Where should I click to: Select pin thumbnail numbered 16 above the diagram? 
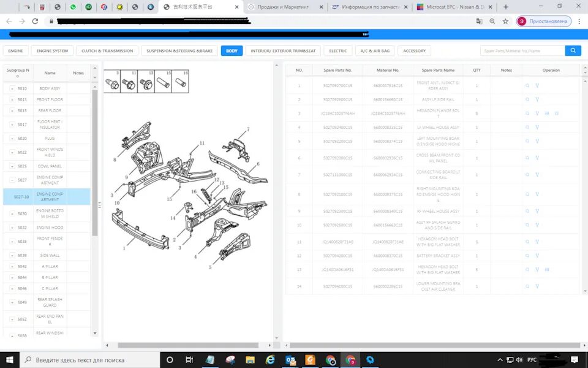(x=180, y=81)
